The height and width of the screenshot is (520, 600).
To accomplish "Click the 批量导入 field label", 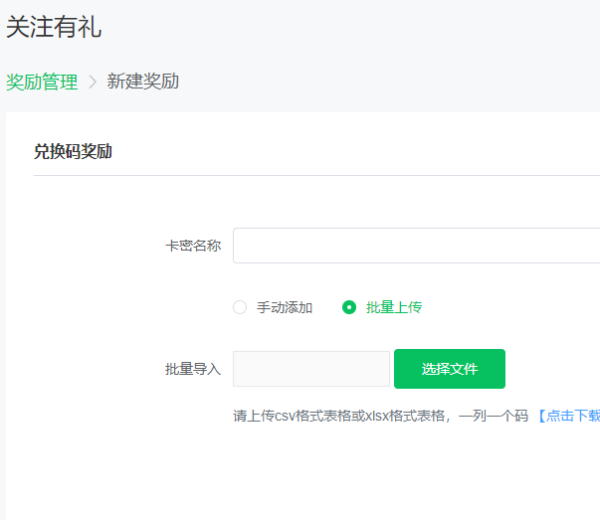I will (x=193, y=369).
